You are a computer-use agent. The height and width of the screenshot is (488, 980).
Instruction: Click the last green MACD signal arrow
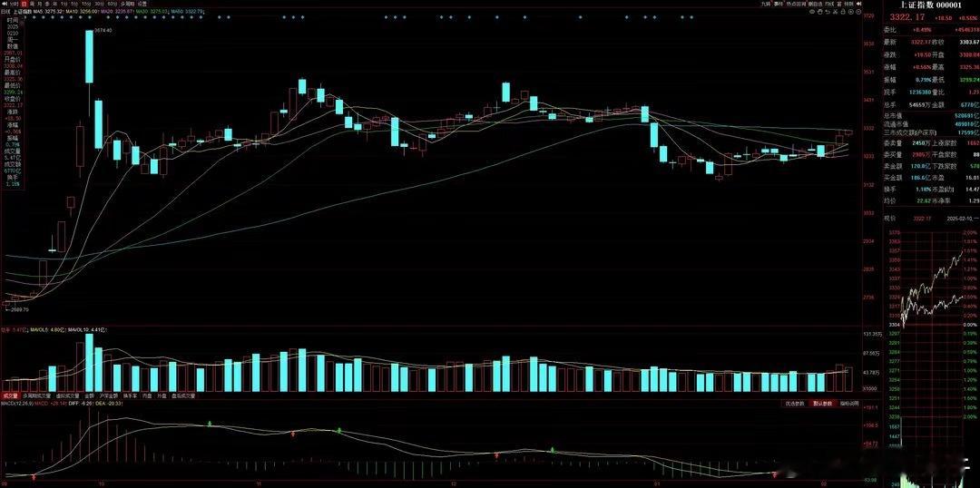point(553,449)
